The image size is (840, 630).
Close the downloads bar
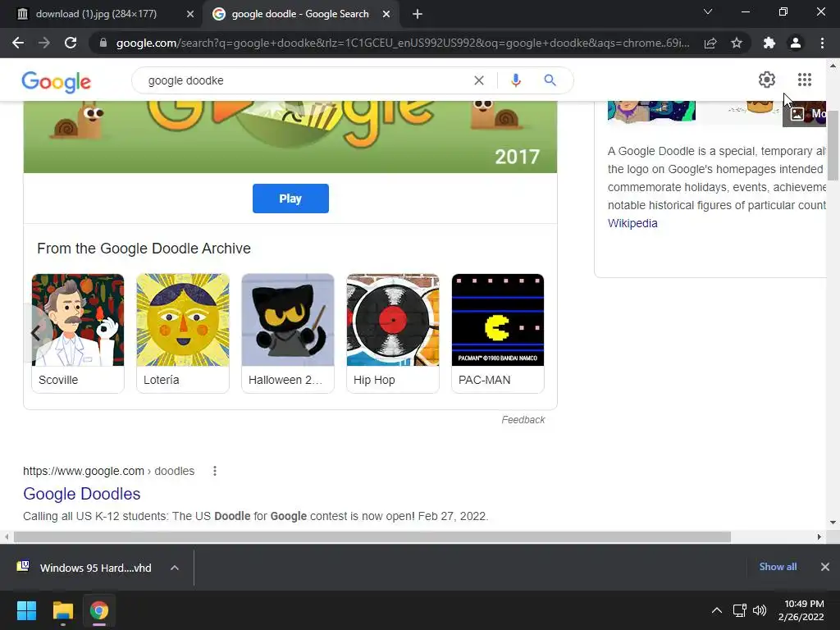825,567
